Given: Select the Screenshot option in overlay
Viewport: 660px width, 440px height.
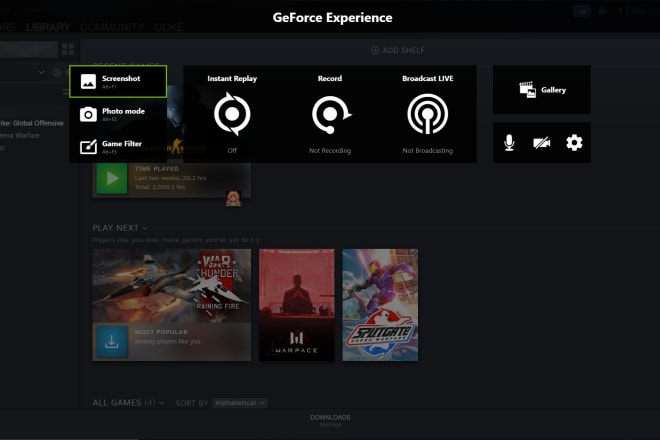Looking at the screenshot, I should 118,81.
